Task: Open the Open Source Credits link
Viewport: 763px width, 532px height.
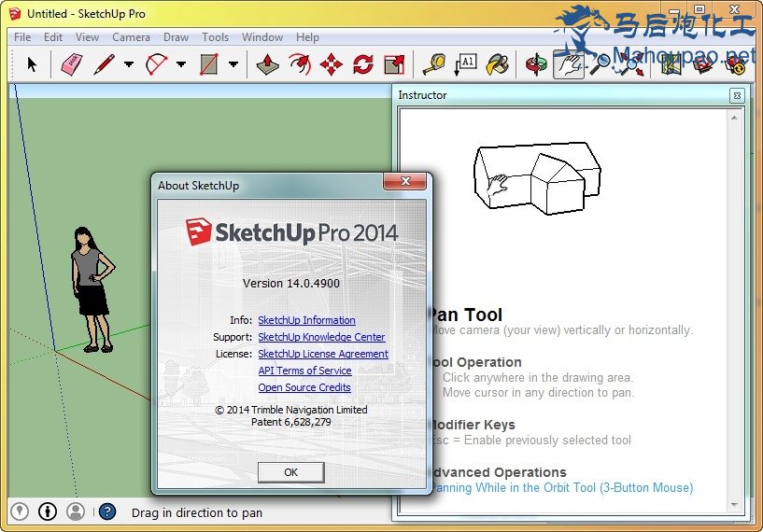Action: [304, 387]
